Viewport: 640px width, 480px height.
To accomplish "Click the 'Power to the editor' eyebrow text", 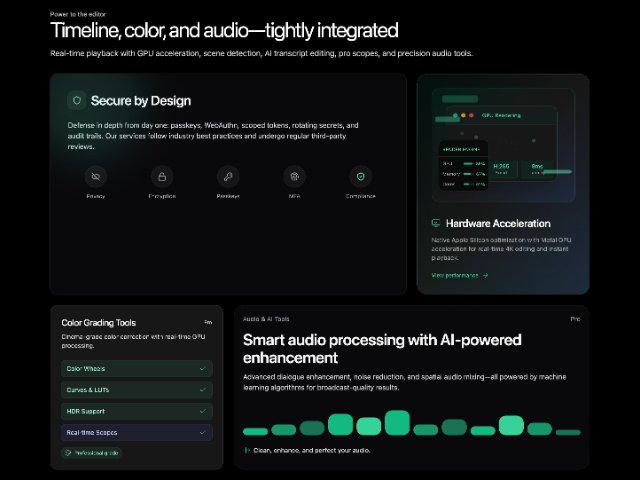I will pos(78,14).
